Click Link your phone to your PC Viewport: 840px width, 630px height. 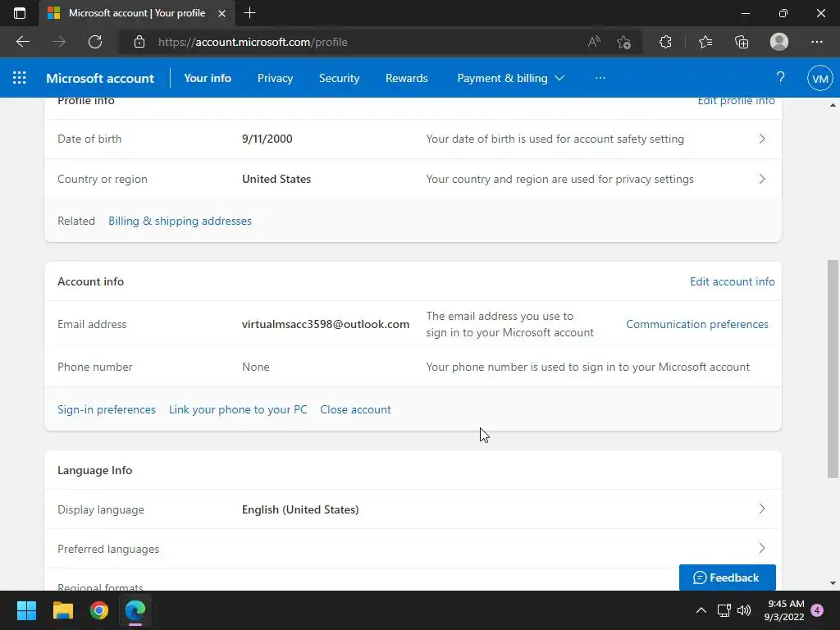click(238, 409)
